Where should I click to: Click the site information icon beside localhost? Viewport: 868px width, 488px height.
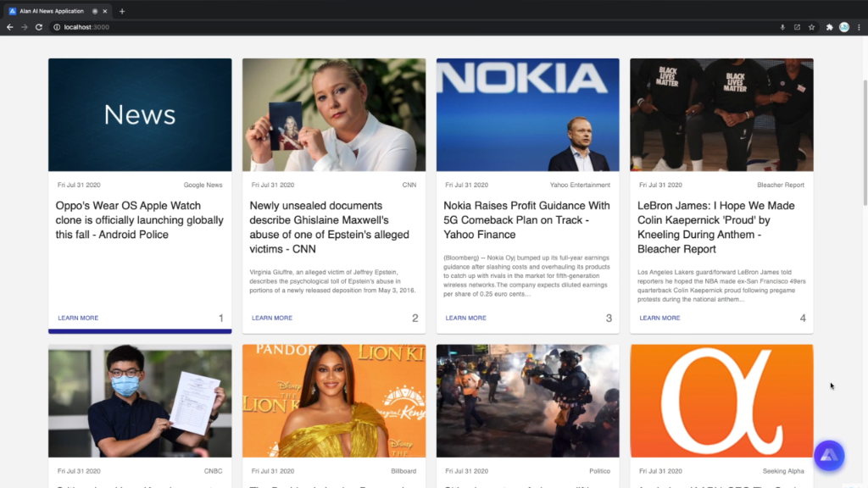pos(57,27)
